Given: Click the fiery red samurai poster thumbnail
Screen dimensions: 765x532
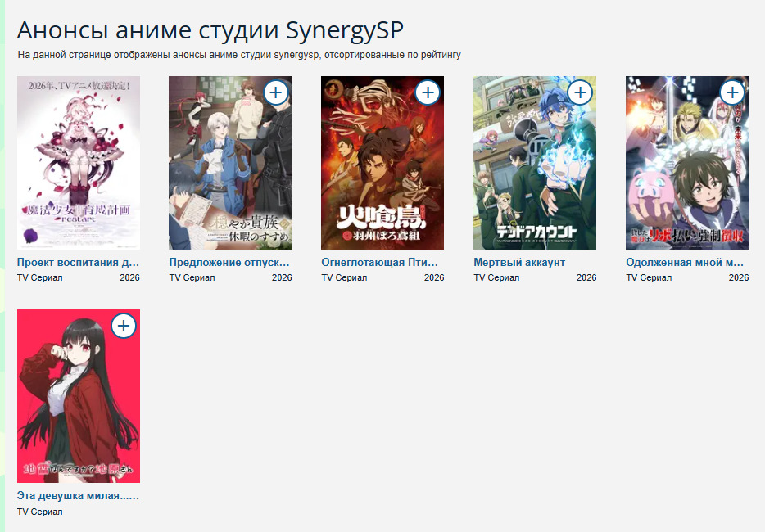Looking at the screenshot, I should [x=382, y=163].
